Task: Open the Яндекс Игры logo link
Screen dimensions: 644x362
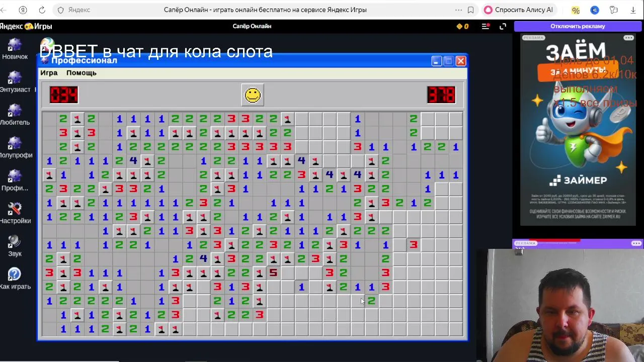Action: coord(26,26)
